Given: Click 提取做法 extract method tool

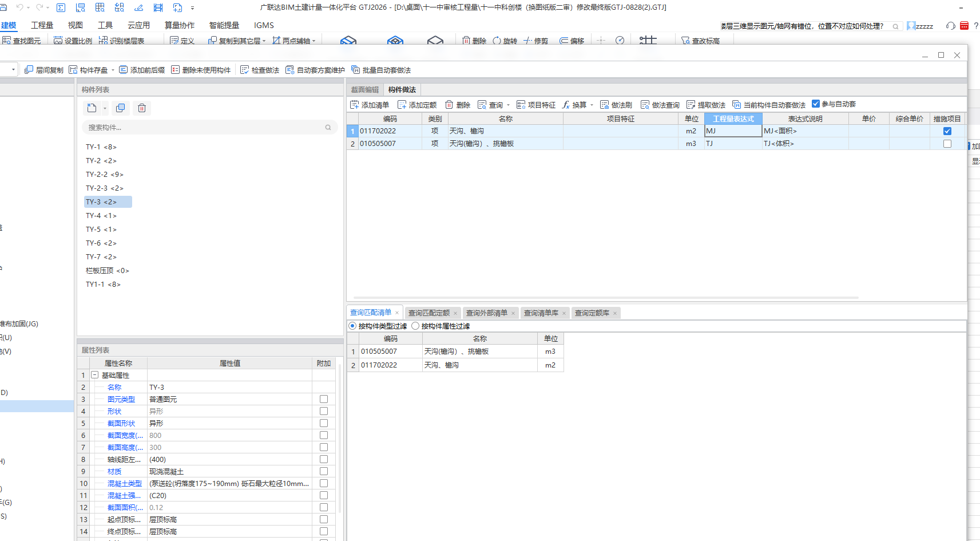Looking at the screenshot, I should (706, 105).
